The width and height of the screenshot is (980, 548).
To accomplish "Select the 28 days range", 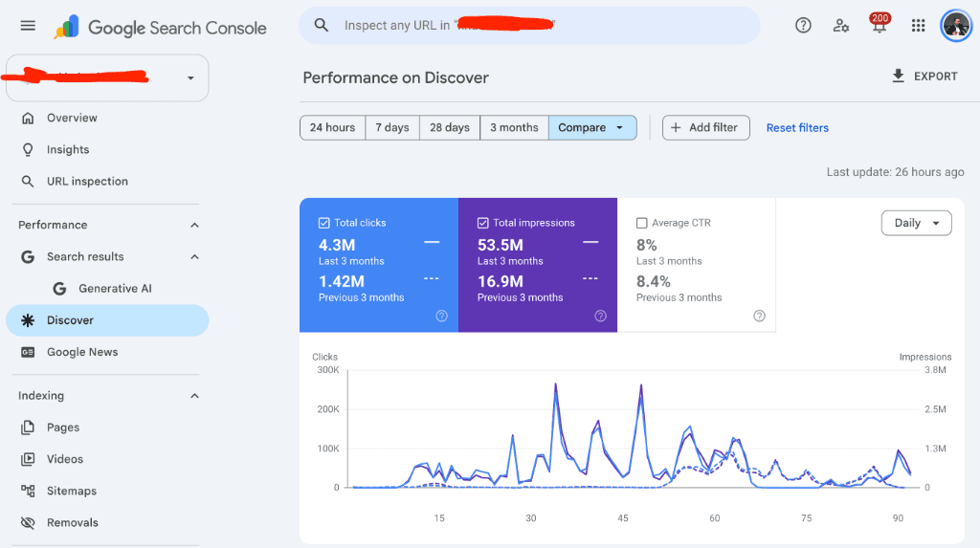I will coord(450,127).
